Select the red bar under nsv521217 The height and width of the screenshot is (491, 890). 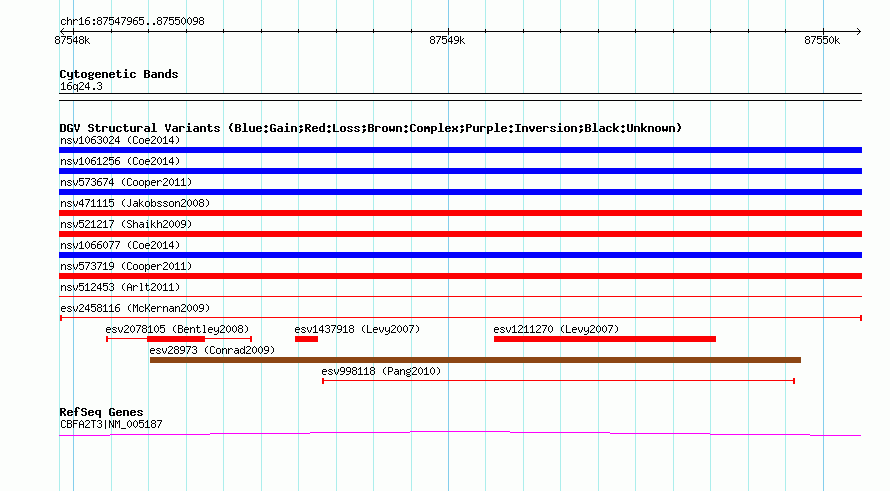coord(460,234)
